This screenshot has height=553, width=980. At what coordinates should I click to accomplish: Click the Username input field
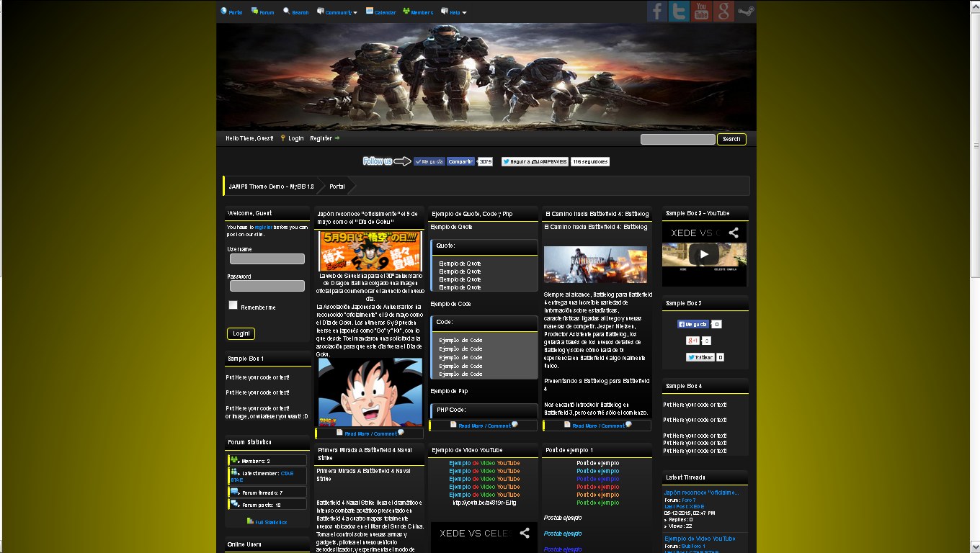coord(267,259)
